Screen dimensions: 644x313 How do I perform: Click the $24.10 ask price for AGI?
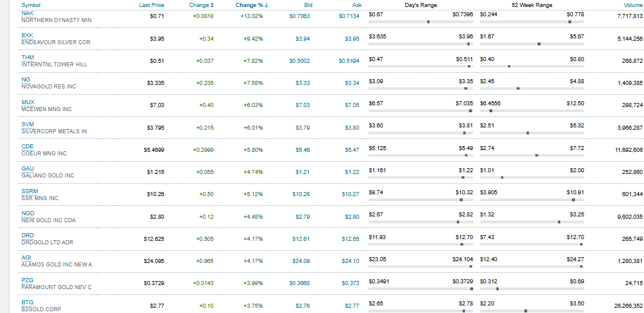pyautogui.click(x=350, y=261)
